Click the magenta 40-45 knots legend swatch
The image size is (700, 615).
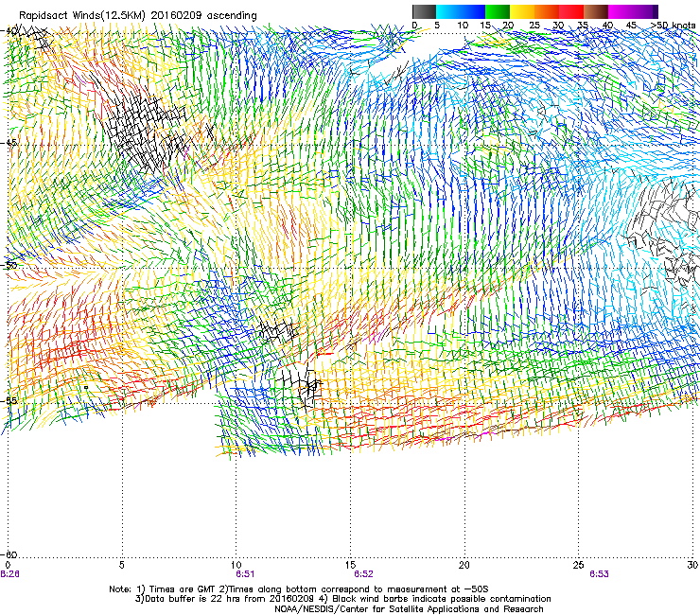click(621, 11)
